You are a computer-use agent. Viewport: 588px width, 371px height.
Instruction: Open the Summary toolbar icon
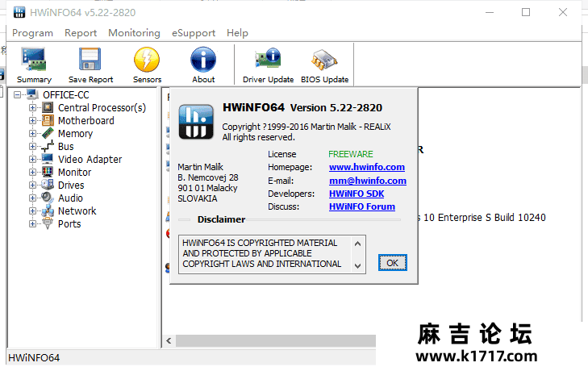point(34,59)
